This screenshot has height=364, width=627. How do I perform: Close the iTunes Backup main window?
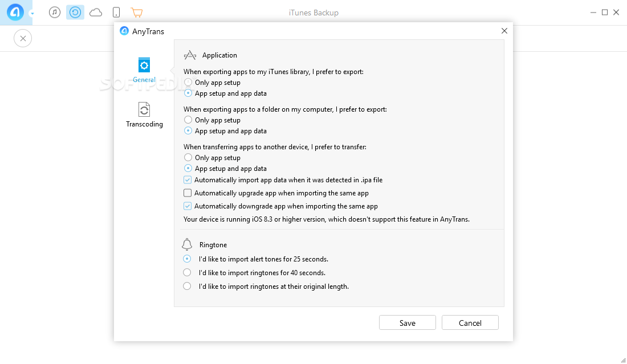[616, 13]
